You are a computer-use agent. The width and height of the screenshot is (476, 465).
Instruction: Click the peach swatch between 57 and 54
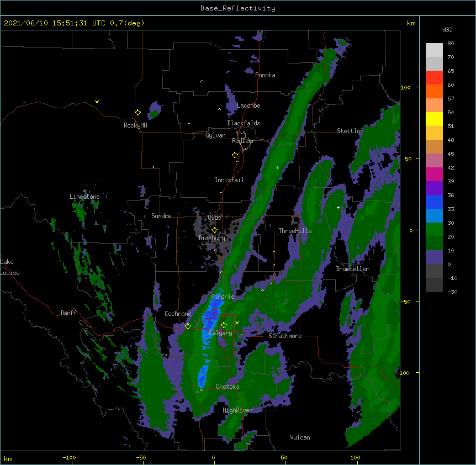[x=434, y=105]
